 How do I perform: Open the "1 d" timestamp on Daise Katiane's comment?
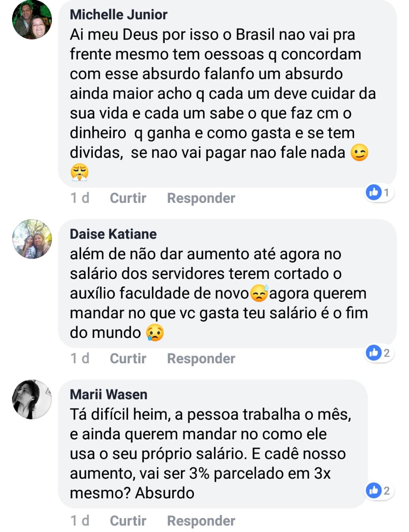coord(80,358)
